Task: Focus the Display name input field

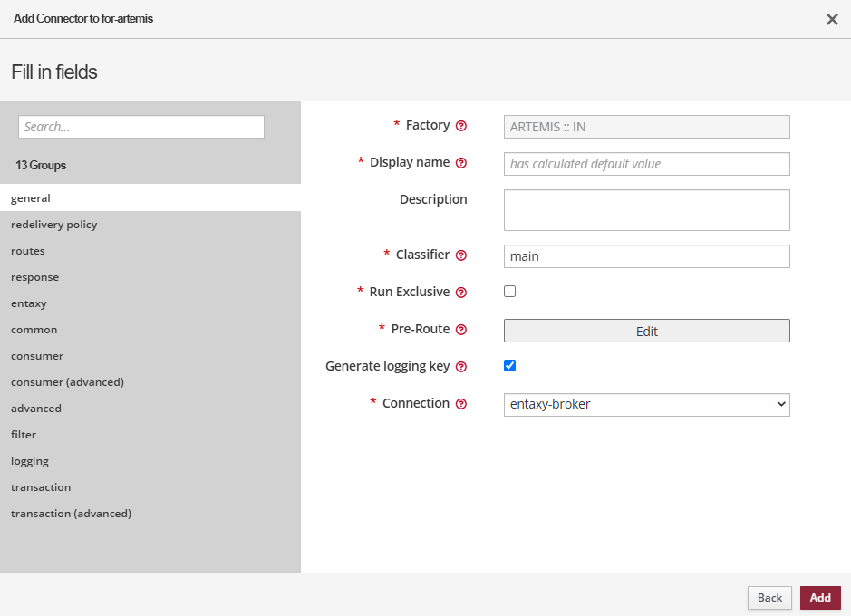Action: [646, 164]
